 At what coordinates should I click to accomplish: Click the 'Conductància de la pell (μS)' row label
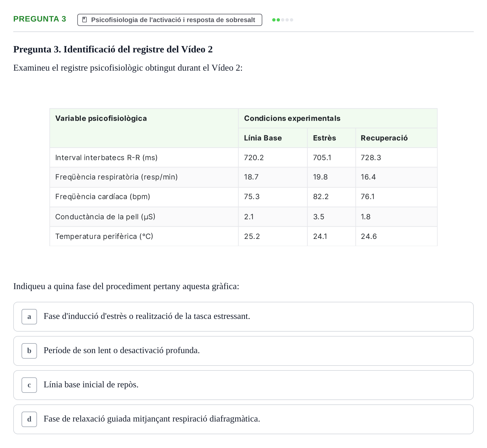pos(105,217)
